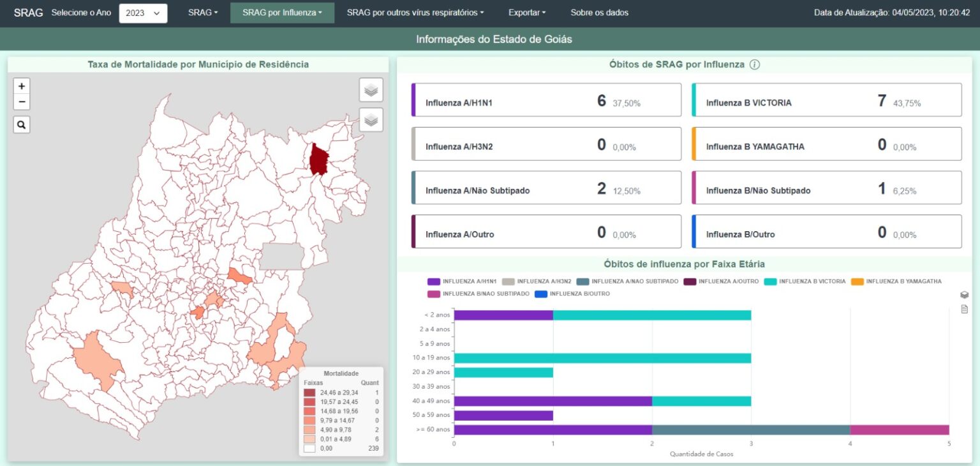
Task: Click the 'Óbitos de influenza por Faixa Etária' title
Action: click(685, 264)
